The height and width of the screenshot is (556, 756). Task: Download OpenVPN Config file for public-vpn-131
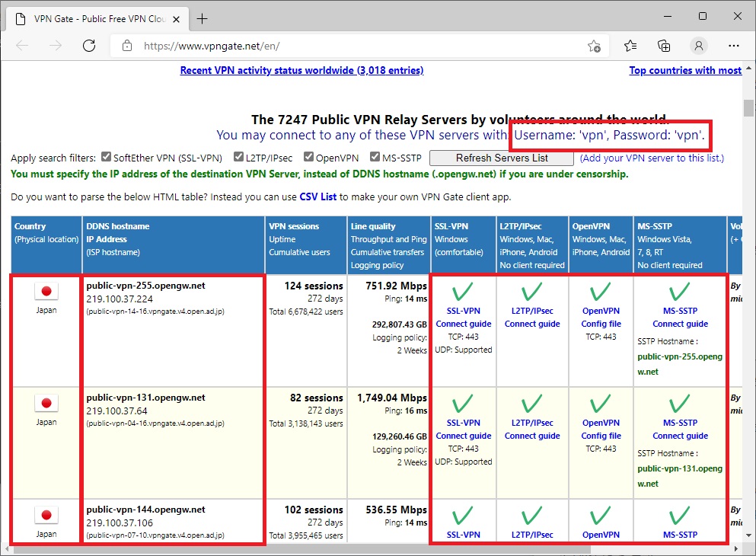coord(601,436)
